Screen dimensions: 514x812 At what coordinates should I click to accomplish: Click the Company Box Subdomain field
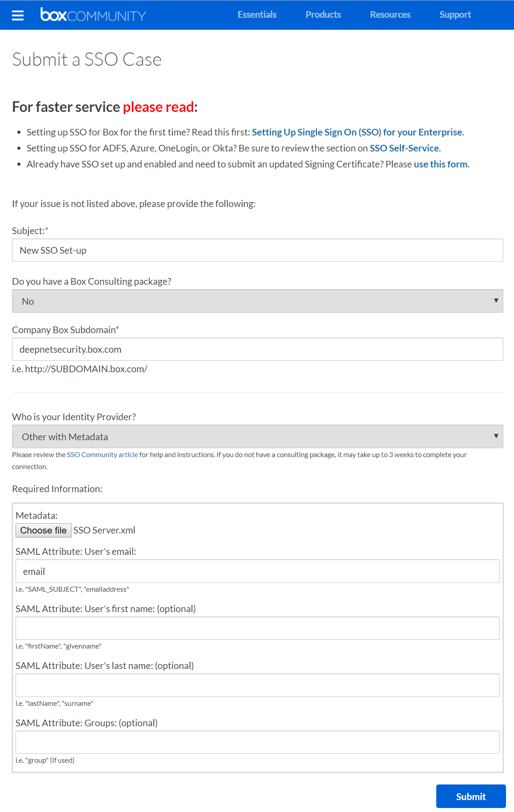pos(257,350)
